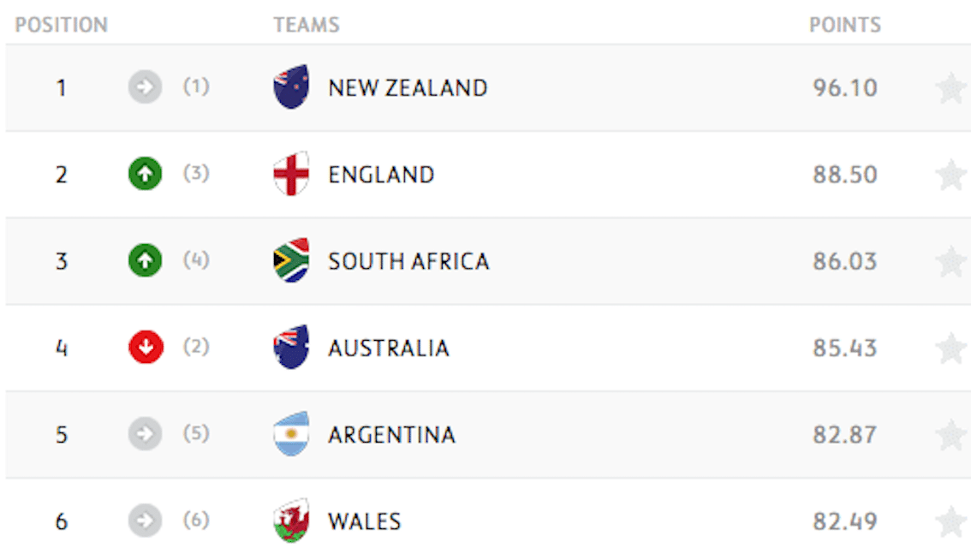
Task: Favourite New Zealand with the star
Action: point(950,87)
